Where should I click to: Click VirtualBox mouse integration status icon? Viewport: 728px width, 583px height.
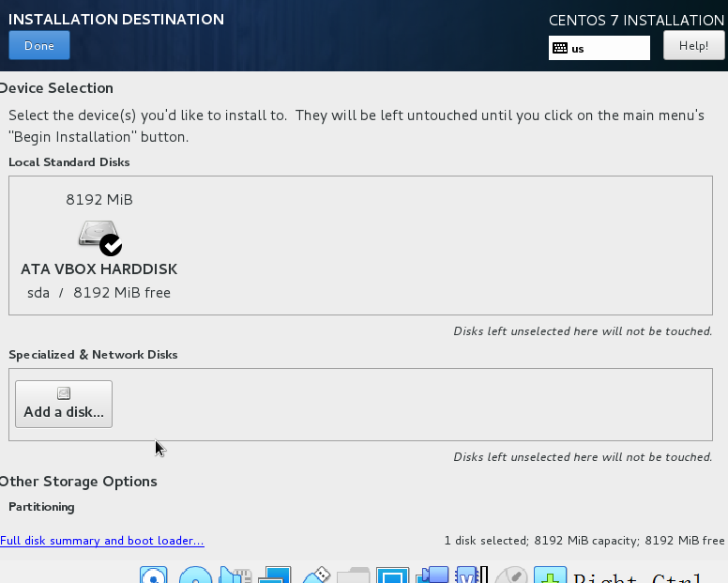[x=511, y=575]
